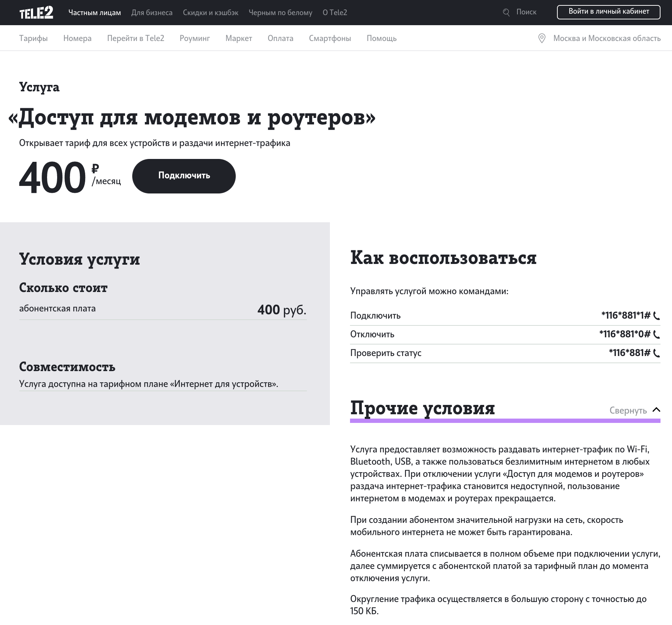Click the Условия услуги heading

coord(79,259)
